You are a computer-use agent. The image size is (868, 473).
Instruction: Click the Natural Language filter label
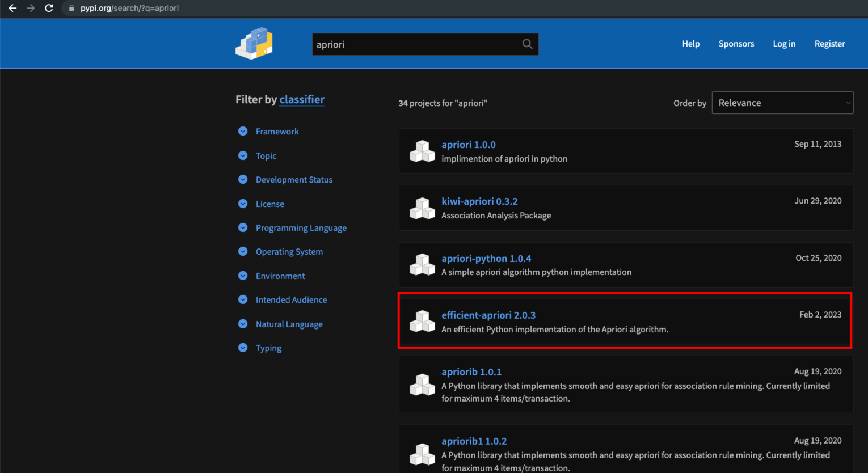[289, 324]
